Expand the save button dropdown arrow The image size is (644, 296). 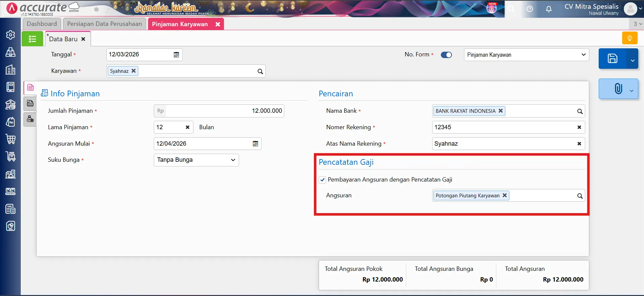pos(632,60)
